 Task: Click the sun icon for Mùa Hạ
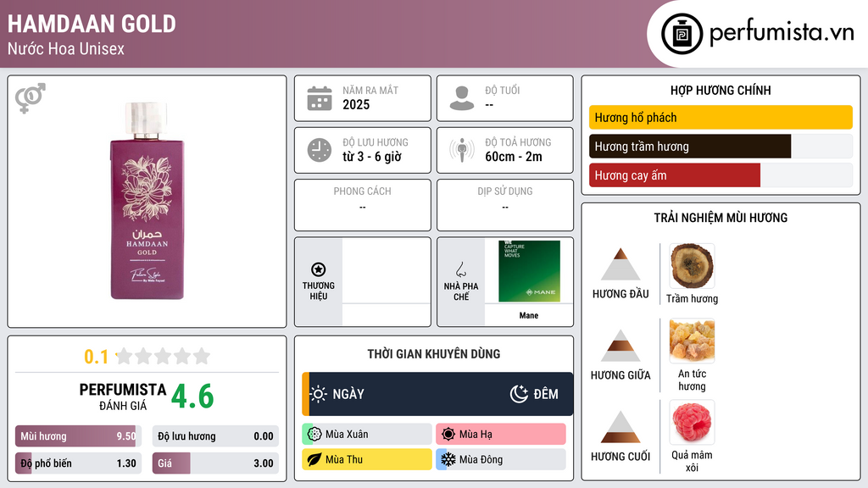[448, 435]
